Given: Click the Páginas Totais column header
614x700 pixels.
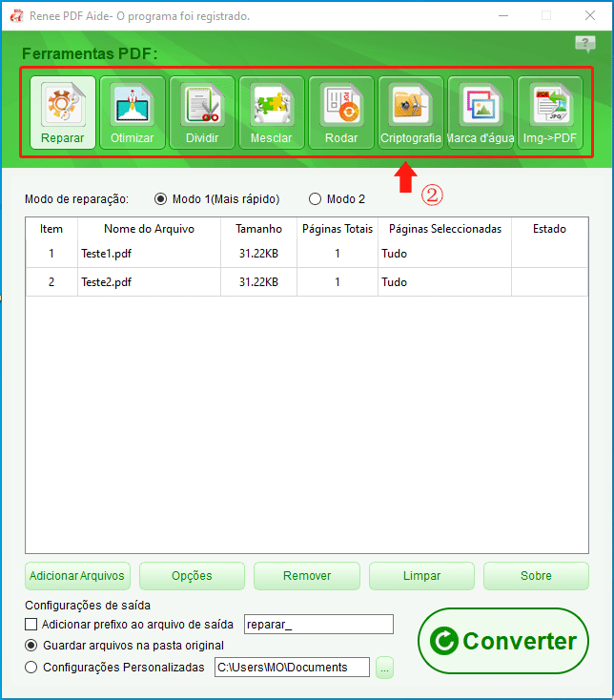Looking at the screenshot, I should (x=338, y=229).
